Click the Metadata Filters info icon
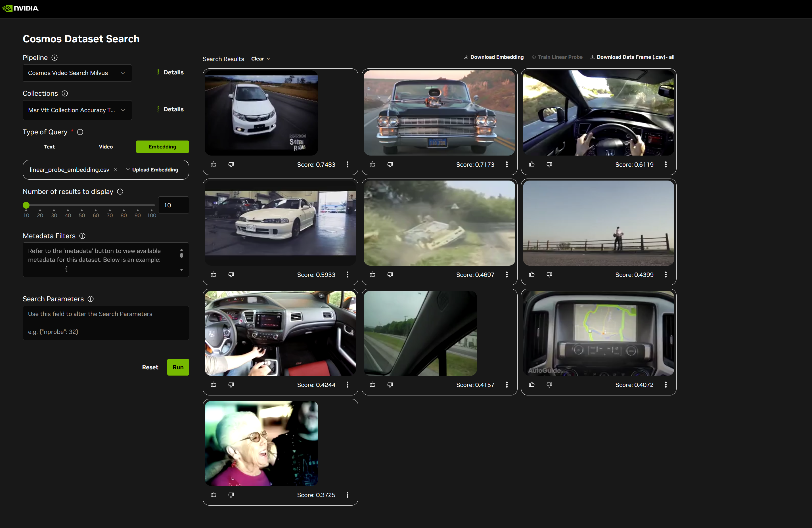 click(82, 236)
